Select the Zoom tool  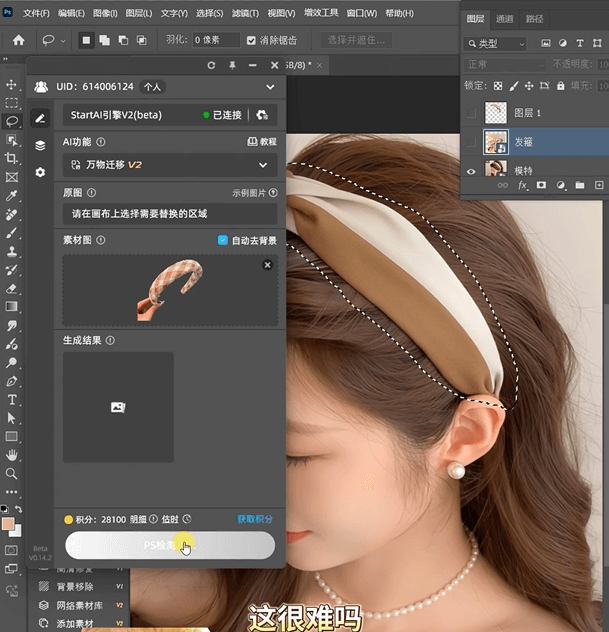11,474
